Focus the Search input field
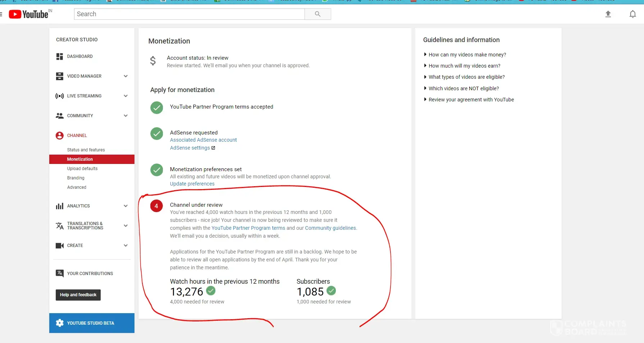 click(189, 14)
